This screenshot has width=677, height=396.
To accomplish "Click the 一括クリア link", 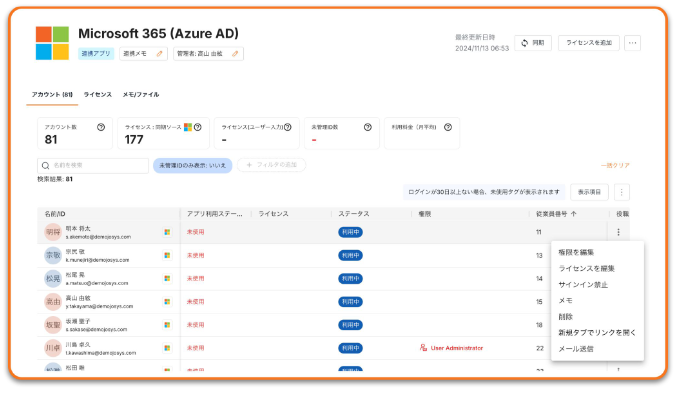I will click(615, 165).
